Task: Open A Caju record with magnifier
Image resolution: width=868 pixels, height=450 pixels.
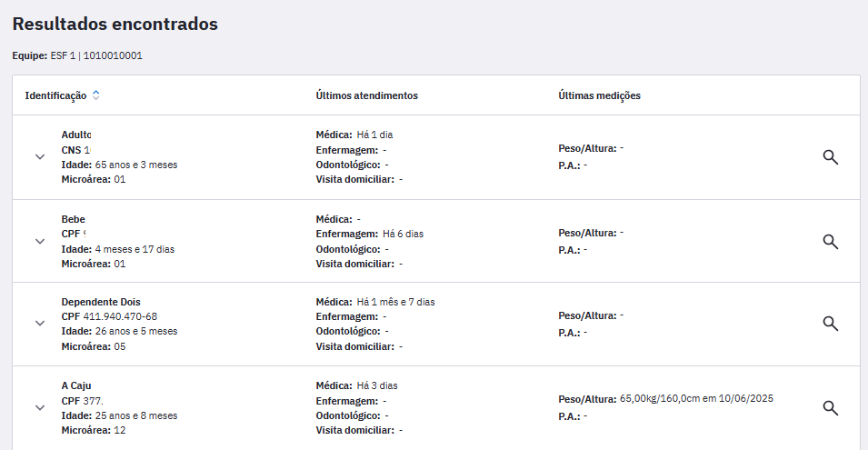Action: click(830, 407)
